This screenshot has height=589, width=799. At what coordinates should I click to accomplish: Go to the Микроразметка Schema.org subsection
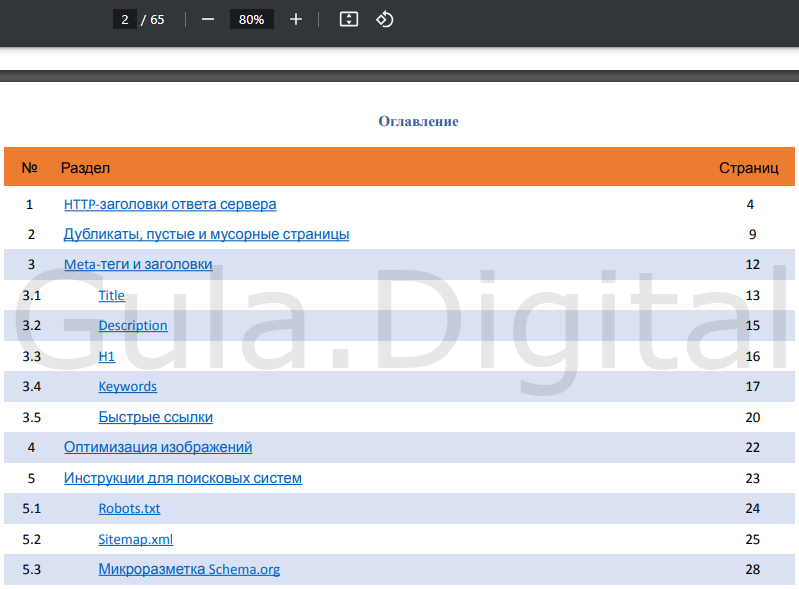point(189,569)
